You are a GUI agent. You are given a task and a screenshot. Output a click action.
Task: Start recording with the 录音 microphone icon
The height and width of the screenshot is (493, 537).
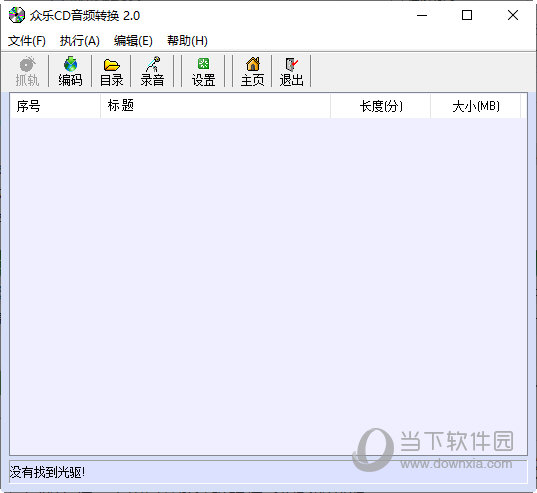coord(152,71)
